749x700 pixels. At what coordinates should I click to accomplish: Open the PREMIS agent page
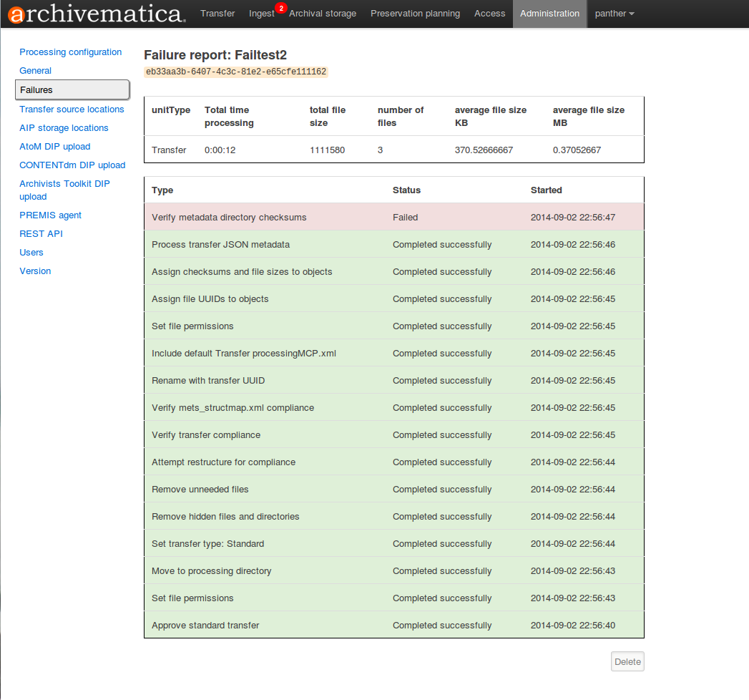pyautogui.click(x=50, y=215)
